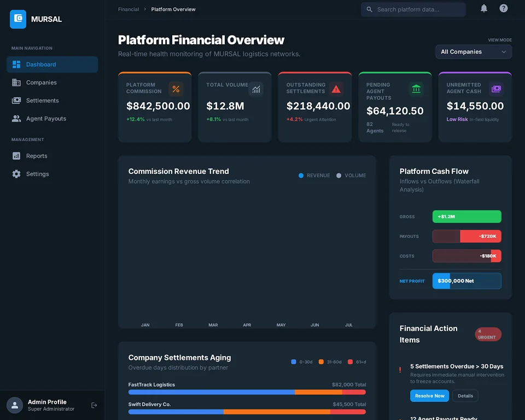Open Agent Payouts navigation item
525x420 pixels.
tap(52, 119)
